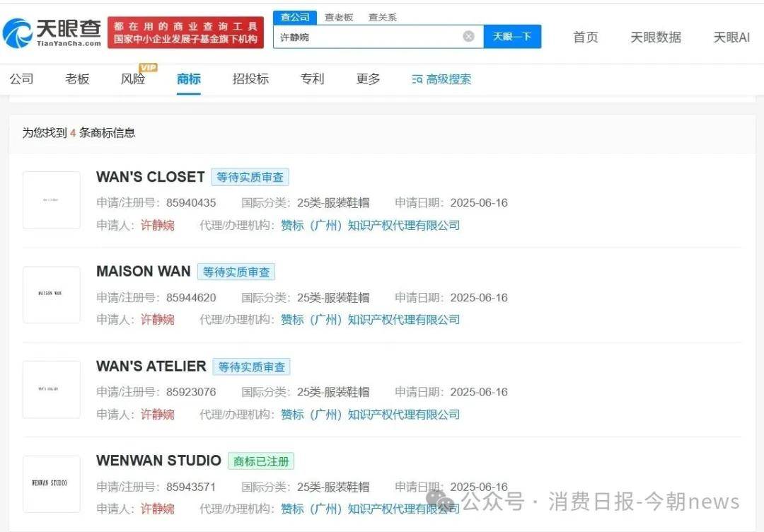Click applicant 许静婉 in MAISON WAN row
The width and height of the screenshot is (764, 532).
coord(157,320)
